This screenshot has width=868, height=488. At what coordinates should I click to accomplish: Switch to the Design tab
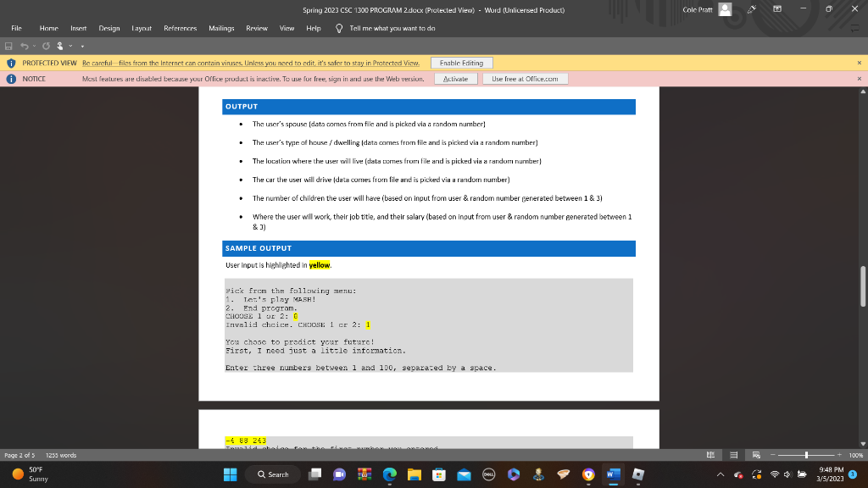(x=109, y=28)
